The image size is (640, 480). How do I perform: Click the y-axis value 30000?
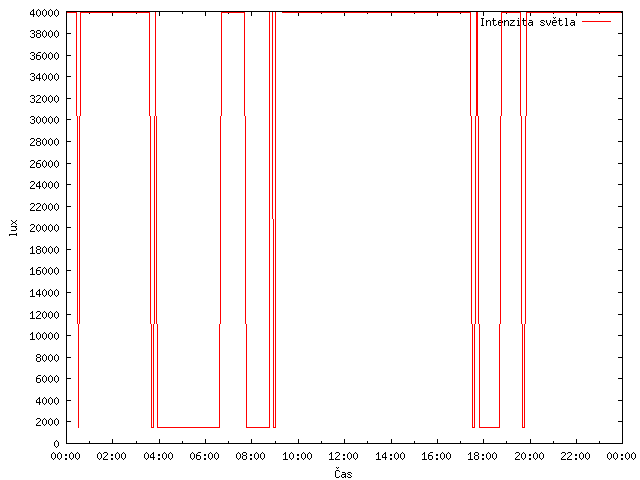[44, 120]
